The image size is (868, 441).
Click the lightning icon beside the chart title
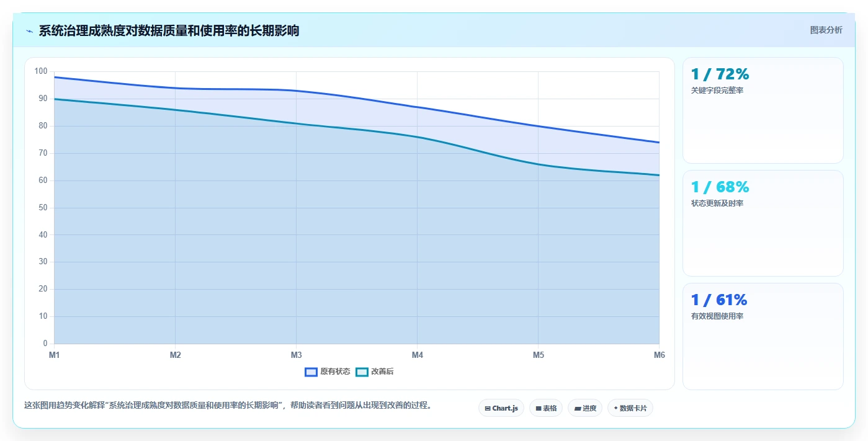click(29, 30)
